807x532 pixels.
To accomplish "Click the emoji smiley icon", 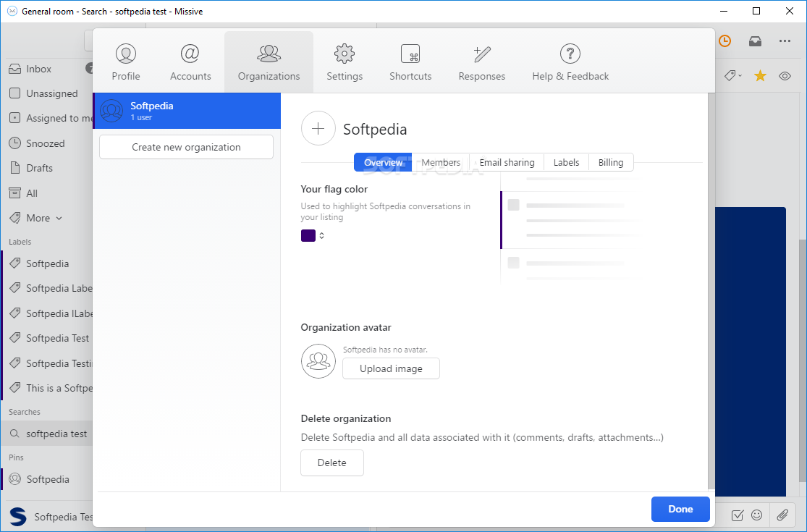I will click(x=756, y=515).
